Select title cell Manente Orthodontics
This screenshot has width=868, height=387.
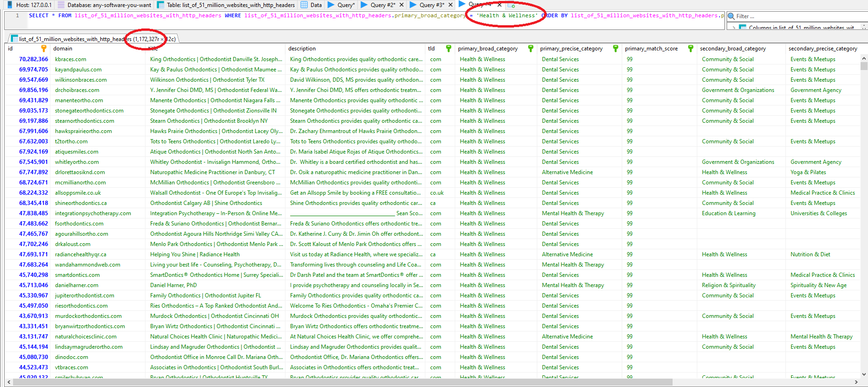click(x=215, y=100)
